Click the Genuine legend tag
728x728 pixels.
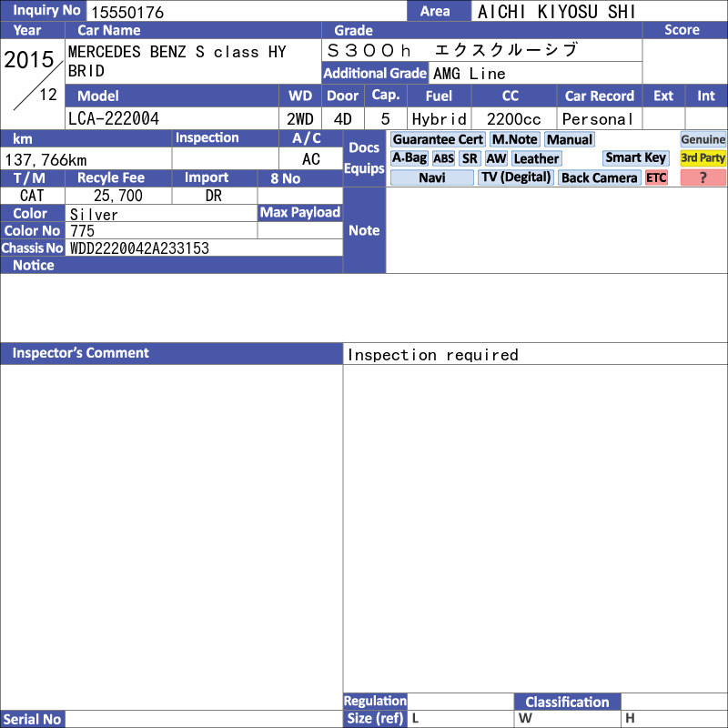tap(703, 139)
